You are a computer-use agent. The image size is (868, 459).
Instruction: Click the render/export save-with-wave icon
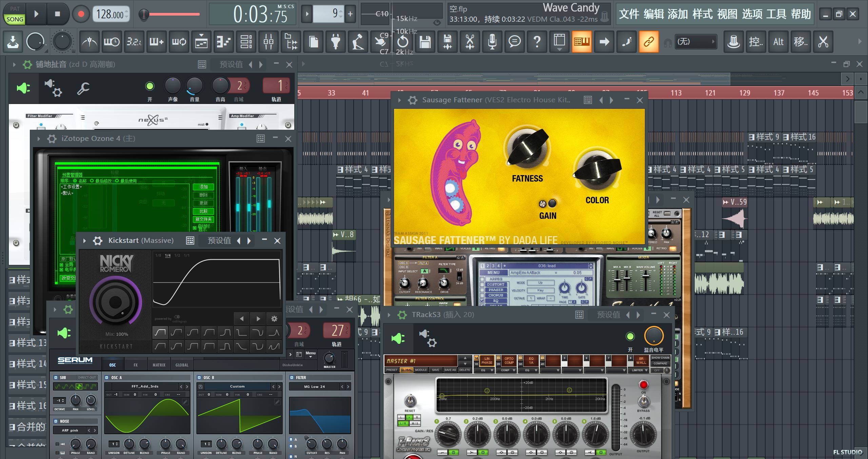tap(447, 42)
